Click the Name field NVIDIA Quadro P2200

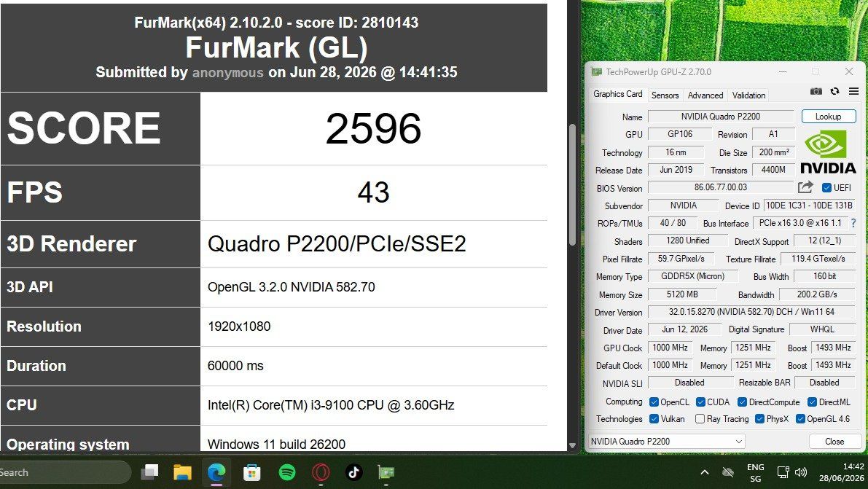tap(721, 117)
